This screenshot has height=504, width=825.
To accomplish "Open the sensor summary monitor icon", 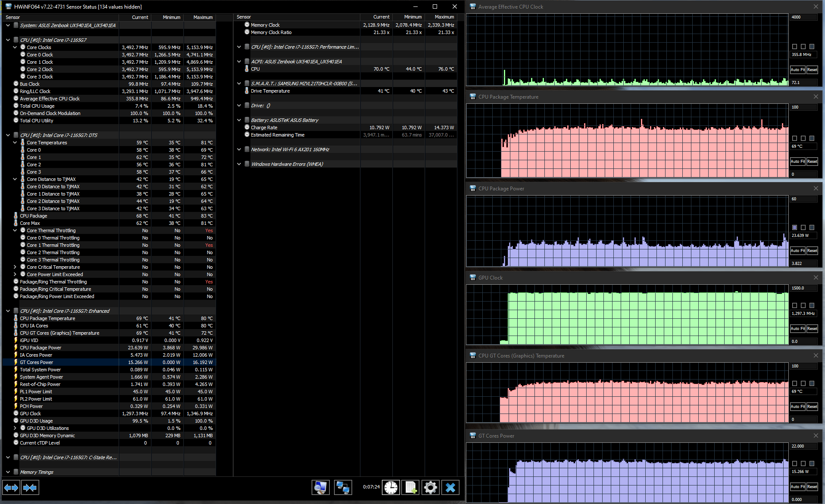I will click(320, 488).
